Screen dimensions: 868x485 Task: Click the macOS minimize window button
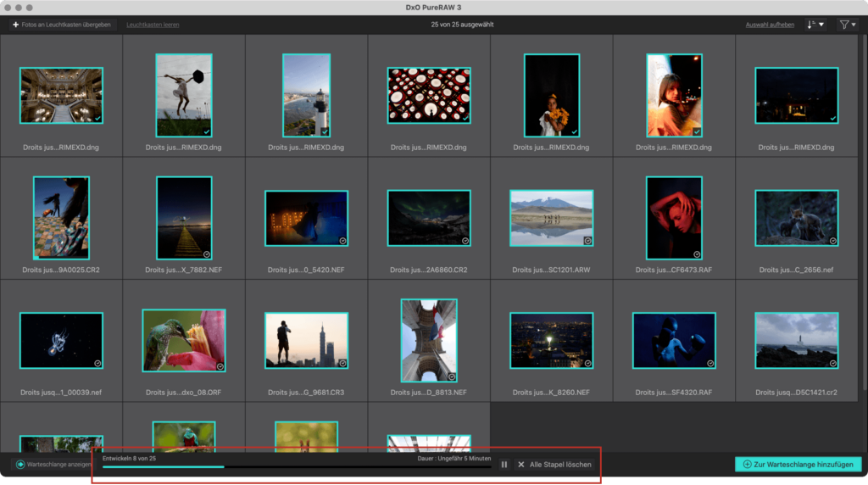19,8
